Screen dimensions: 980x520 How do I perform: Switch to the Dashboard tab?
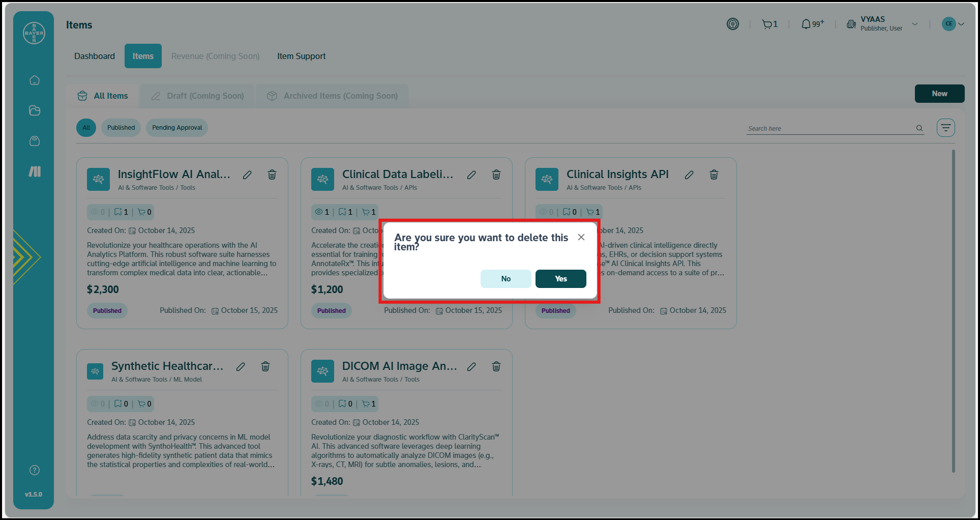(95, 56)
